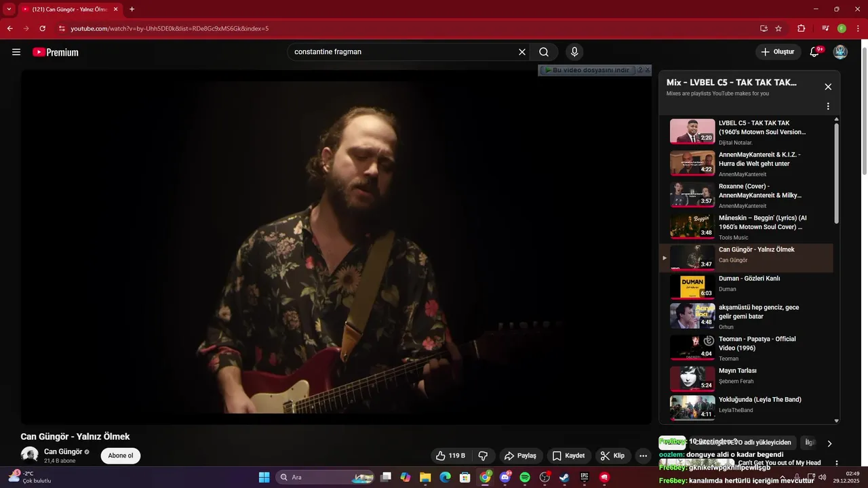The height and width of the screenshot is (488, 868).
Task: Play akşamüstü hep genciz playlist item
Action: [x=746, y=316]
